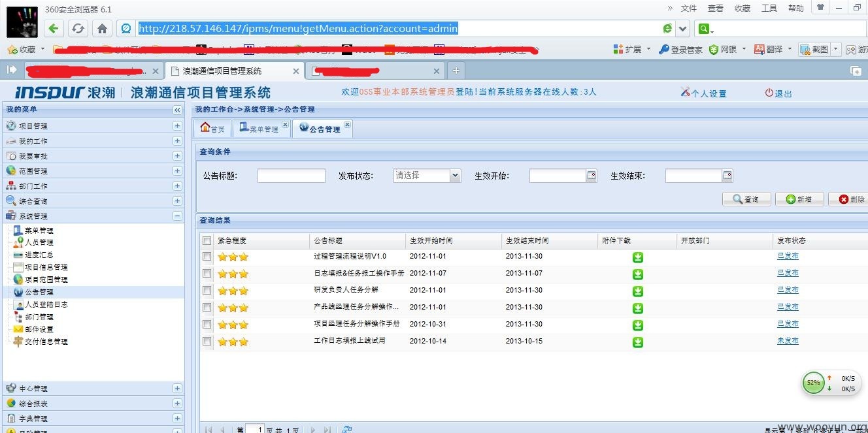Screen dimensions: 868x433
Task: Download attachment for 工作日志填报上线试用
Action: click(x=638, y=342)
